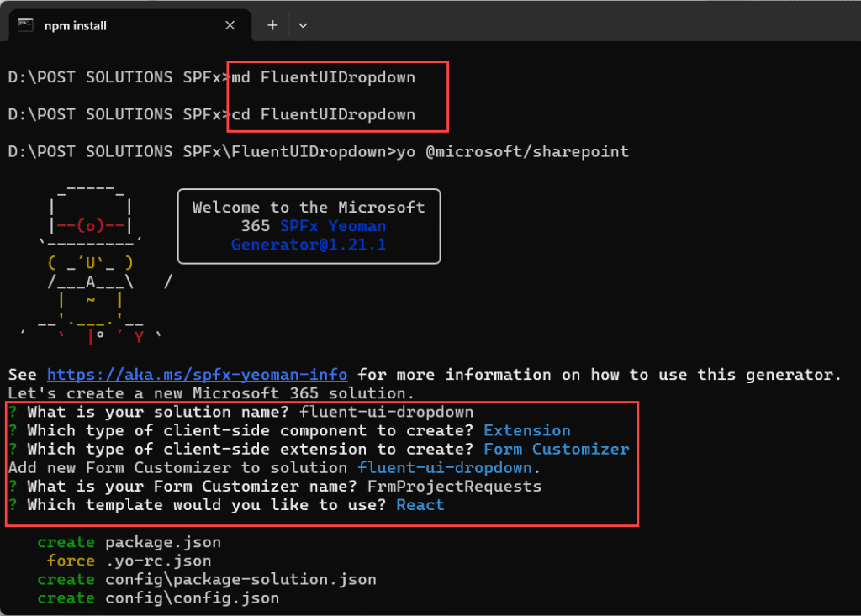The image size is (861, 616).
Task: Click the 'SPFx Yeoman' blue text
Action: click(333, 226)
